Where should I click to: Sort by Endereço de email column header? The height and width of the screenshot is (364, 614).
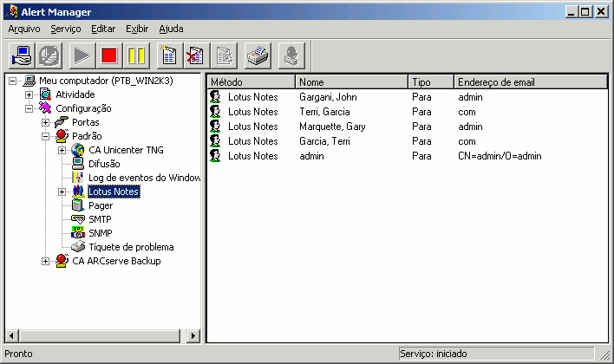pyautogui.click(x=531, y=82)
